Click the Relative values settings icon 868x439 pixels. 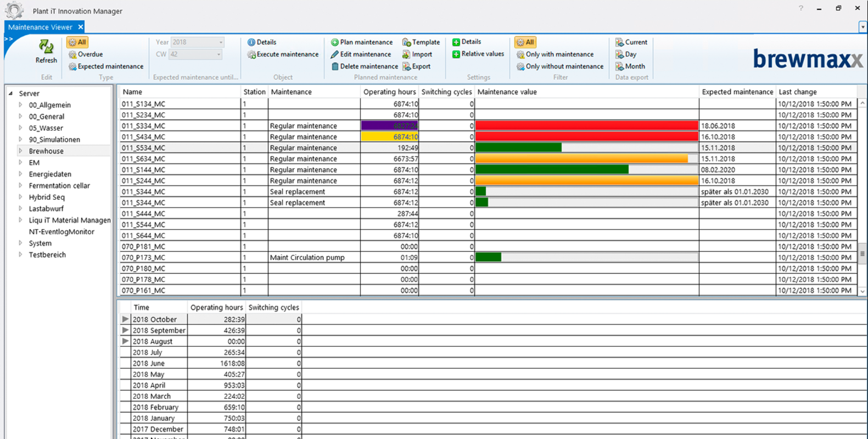coord(456,54)
